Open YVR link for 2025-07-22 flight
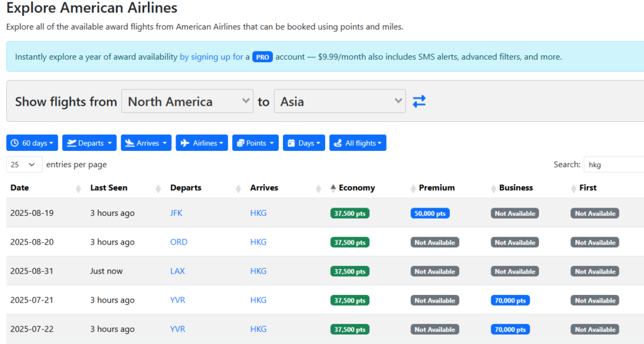Image resolution: width=644 pixels, height=344 pixels. (x=177, y=330)
